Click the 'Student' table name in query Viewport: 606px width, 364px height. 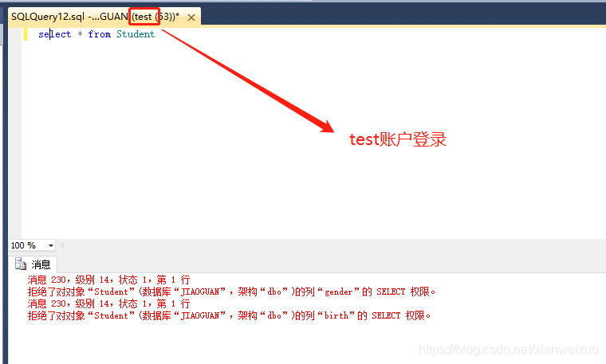136,34
